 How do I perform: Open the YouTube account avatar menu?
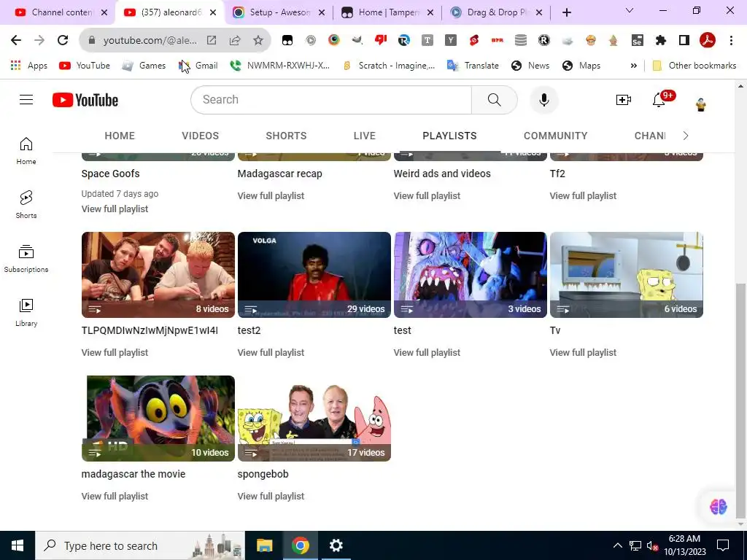[700, 104]
